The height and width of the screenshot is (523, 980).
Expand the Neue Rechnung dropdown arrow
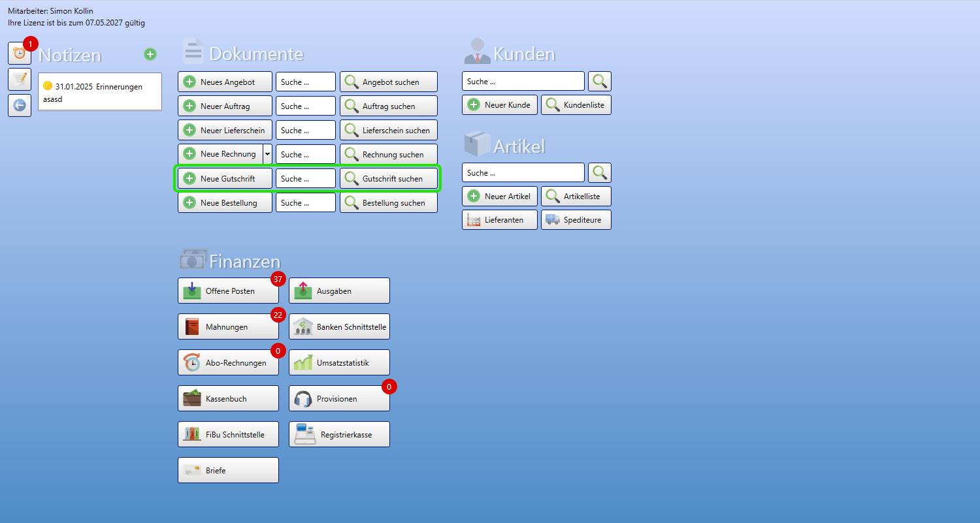pos(267,155)
